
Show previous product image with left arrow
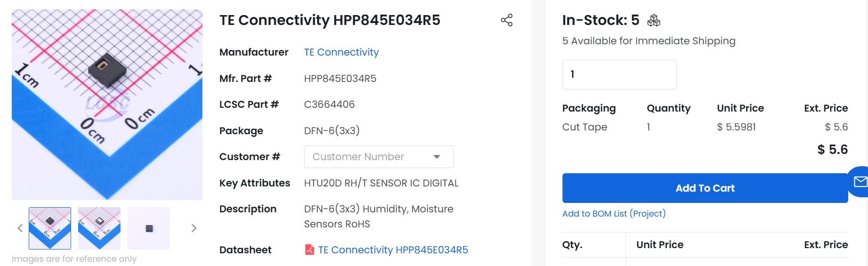point(20,228)
